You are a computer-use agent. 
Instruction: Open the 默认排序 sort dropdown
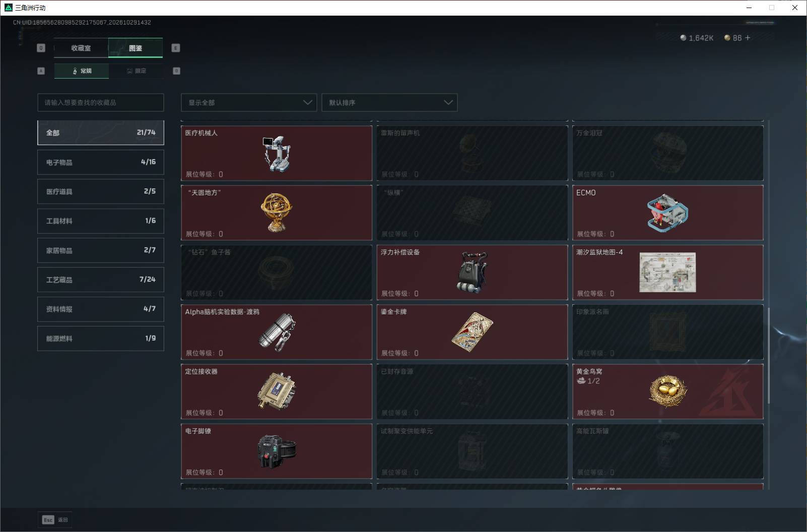tap(389, 102)
